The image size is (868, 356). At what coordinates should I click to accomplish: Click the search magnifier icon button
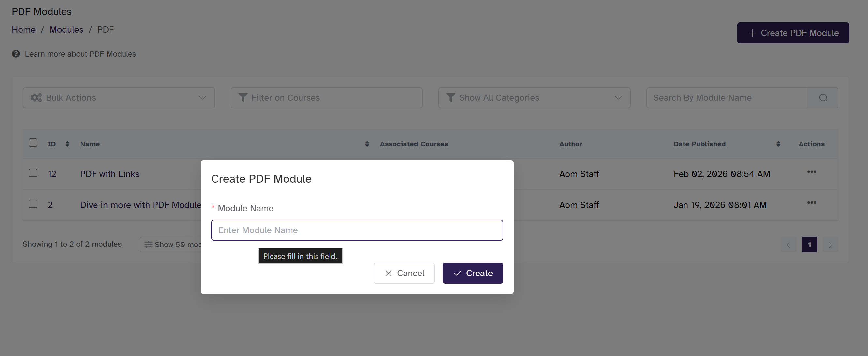coord(823,98)
